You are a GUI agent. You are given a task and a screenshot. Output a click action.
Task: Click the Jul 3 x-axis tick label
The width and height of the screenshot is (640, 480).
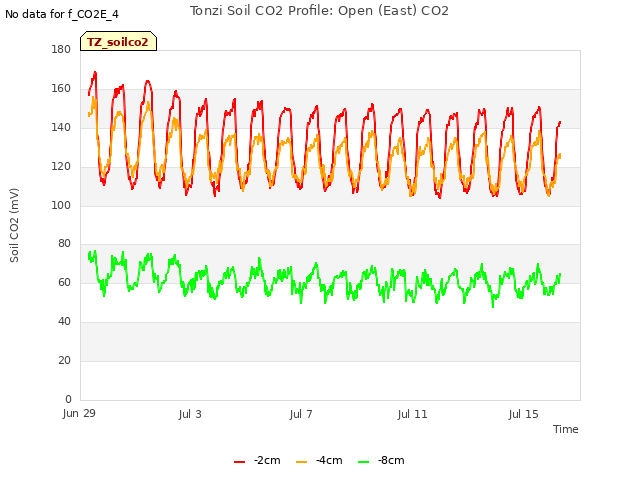pos(190,414)
